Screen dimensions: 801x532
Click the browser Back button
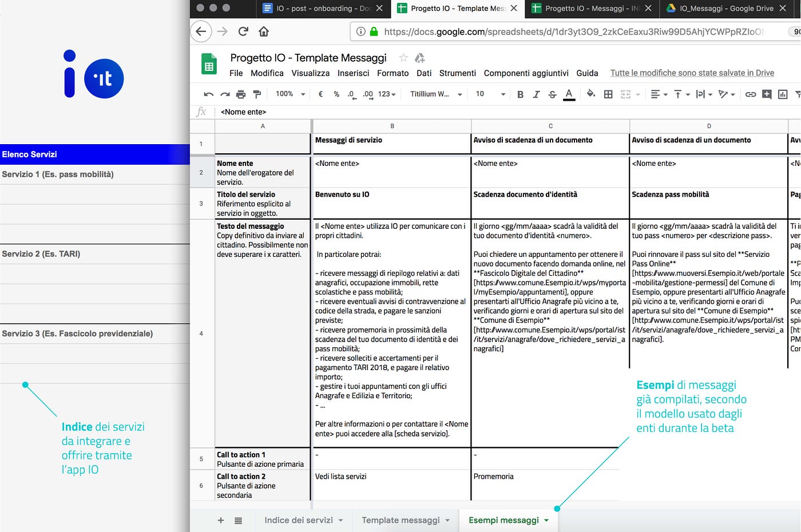(201, 31)
